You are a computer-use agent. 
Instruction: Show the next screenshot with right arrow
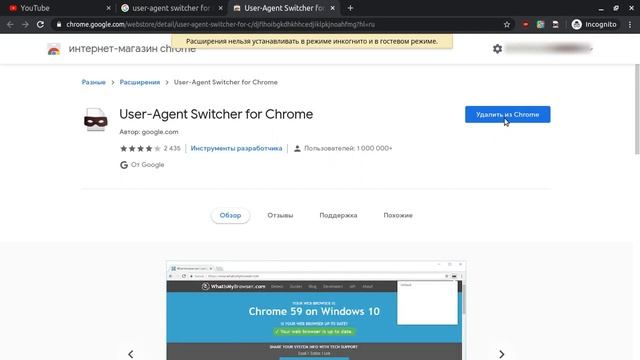click(x=502, y=354)
